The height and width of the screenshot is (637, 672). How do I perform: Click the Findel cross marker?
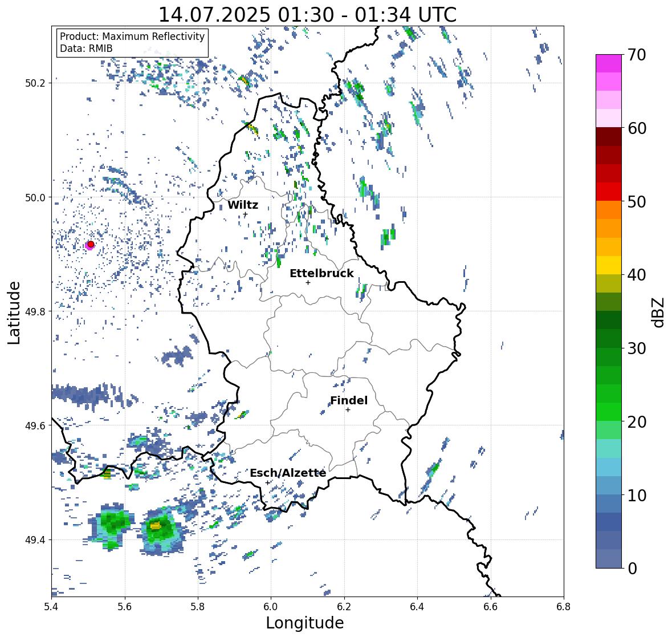[x=348, y=410]
